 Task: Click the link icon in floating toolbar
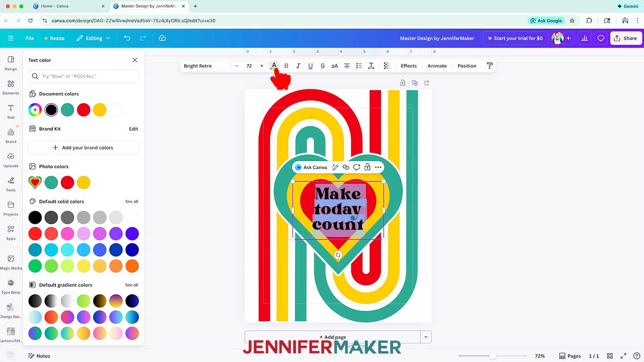click(x=346, y=167)
